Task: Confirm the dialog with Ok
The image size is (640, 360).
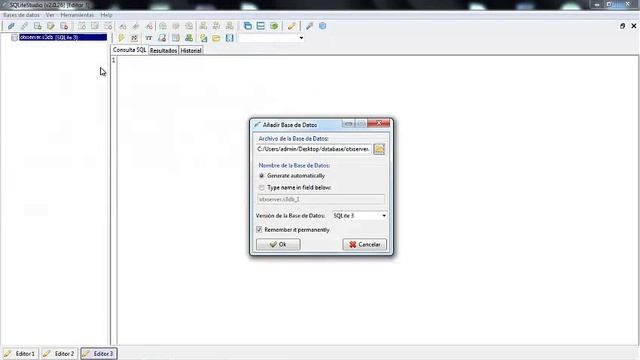Action: pos(278,244)
